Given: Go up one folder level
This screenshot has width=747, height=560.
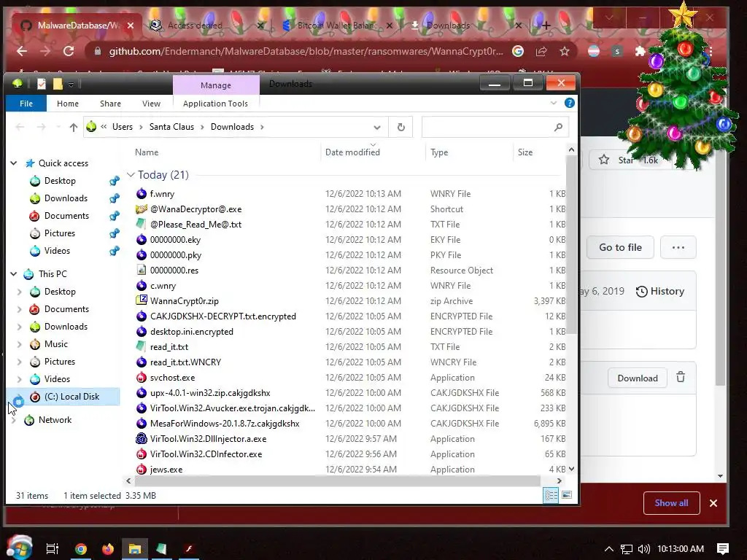Looking at the screenshot, I should [74, 127].
